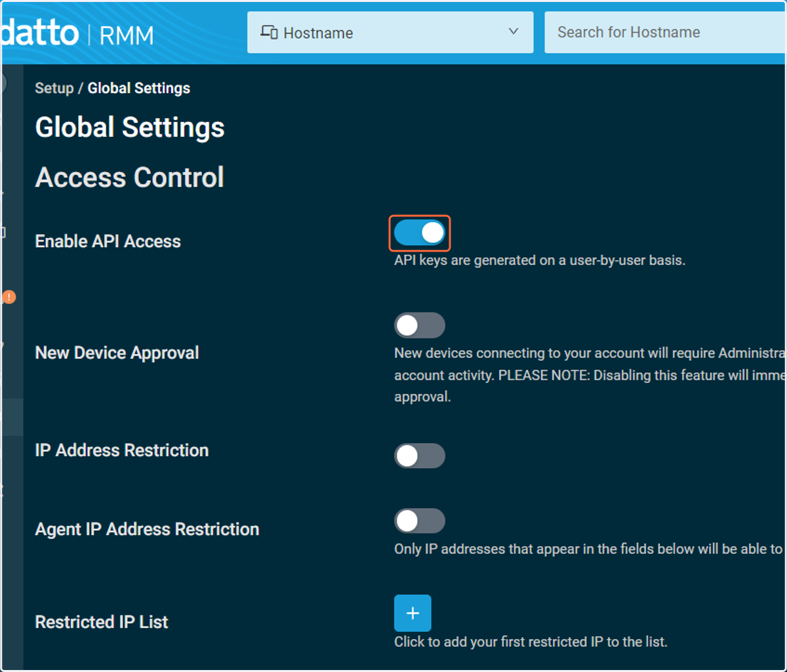Image resolution: width=787 pixels, height=672 pixels.
Task: Click text 'API keys are generated on a user-by-user basis.'
Action: point(540,260)
